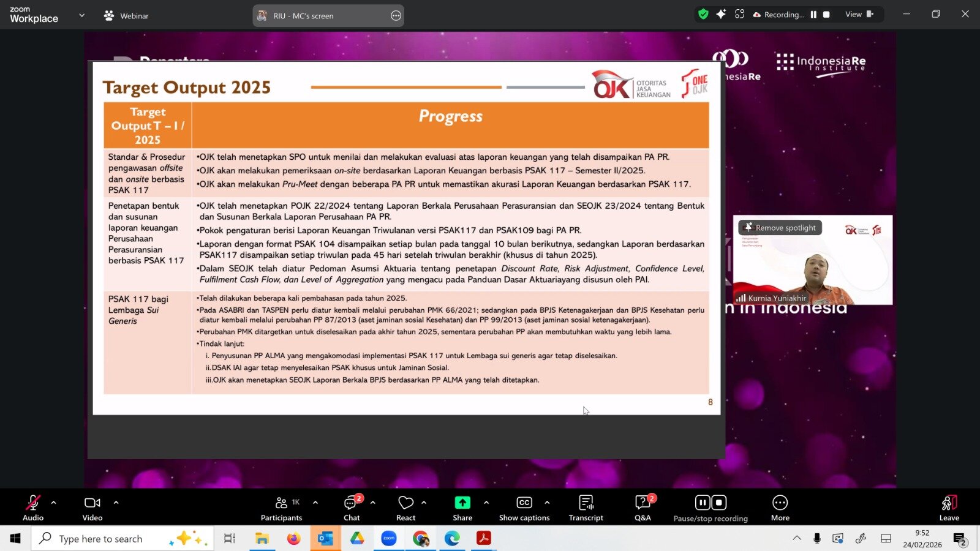Leave the webinar

pyautogui.click(x=949, y=508)
